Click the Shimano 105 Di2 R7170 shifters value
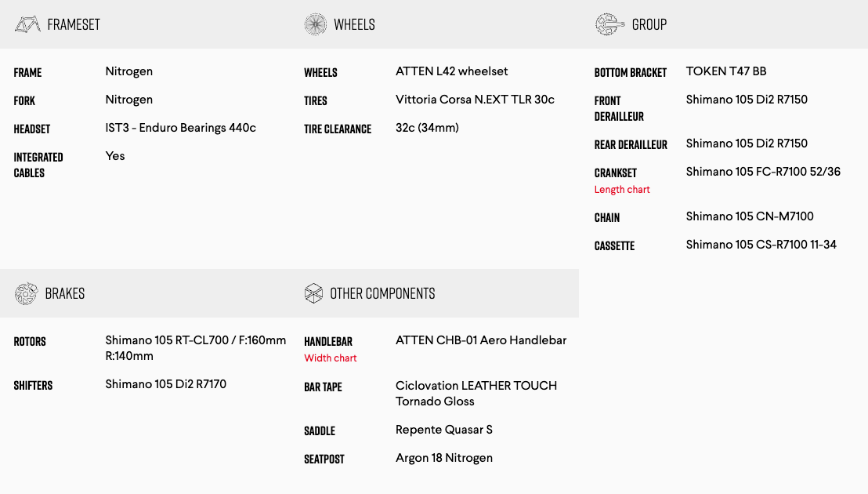The image size is (868, 494). pyautogui.click(x=166, y=384)
